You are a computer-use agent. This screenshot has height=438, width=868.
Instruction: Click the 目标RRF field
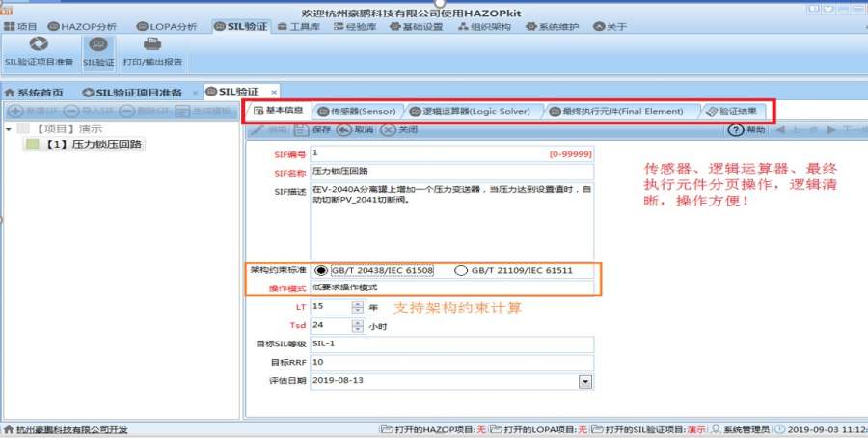coord(451,363)
